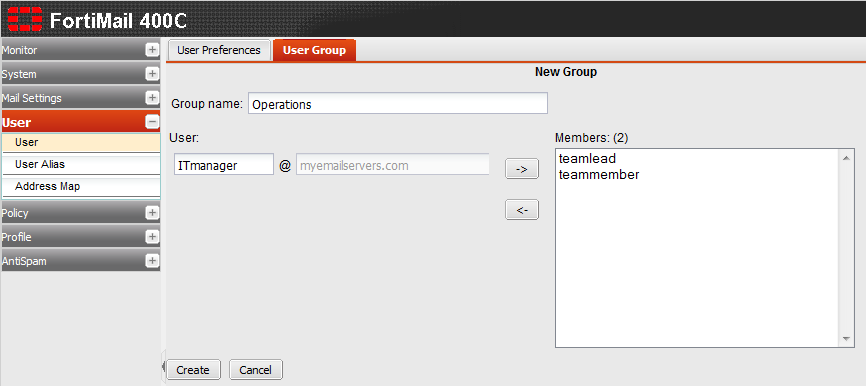Viewport: 866px width, 386px height.
Task: Select Address Map submenu item
Action: point(81,187)
